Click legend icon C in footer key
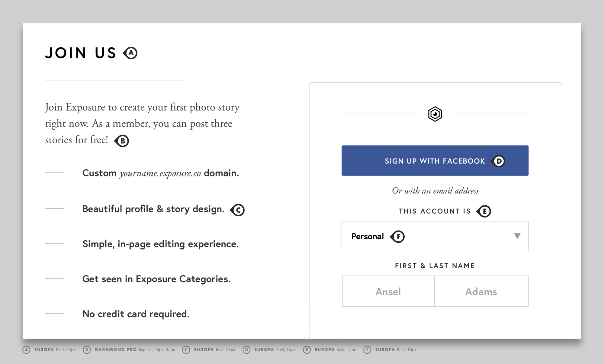 click(x=186, y=350)
